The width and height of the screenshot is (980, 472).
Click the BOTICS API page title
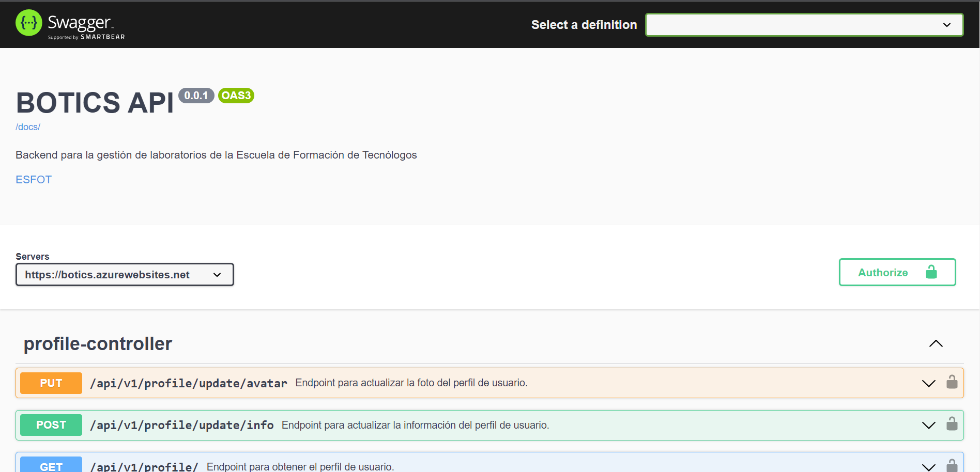[x=94, y=102]
